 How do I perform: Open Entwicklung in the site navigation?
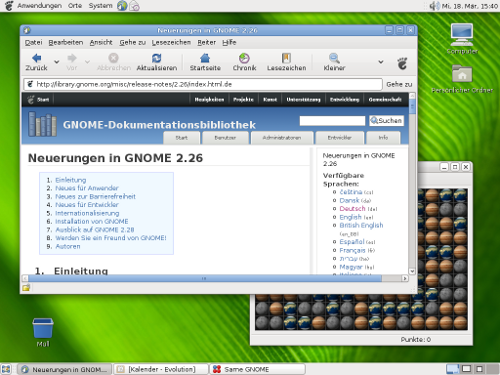coord(344,99)
